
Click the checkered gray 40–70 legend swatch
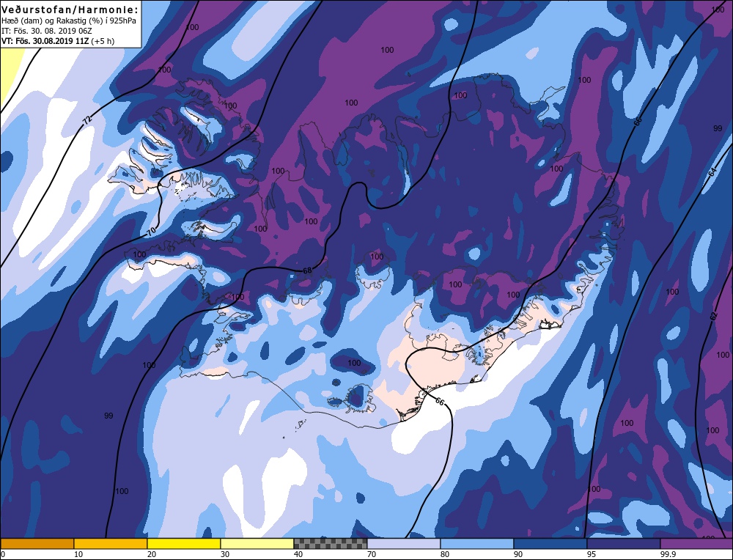330,543
